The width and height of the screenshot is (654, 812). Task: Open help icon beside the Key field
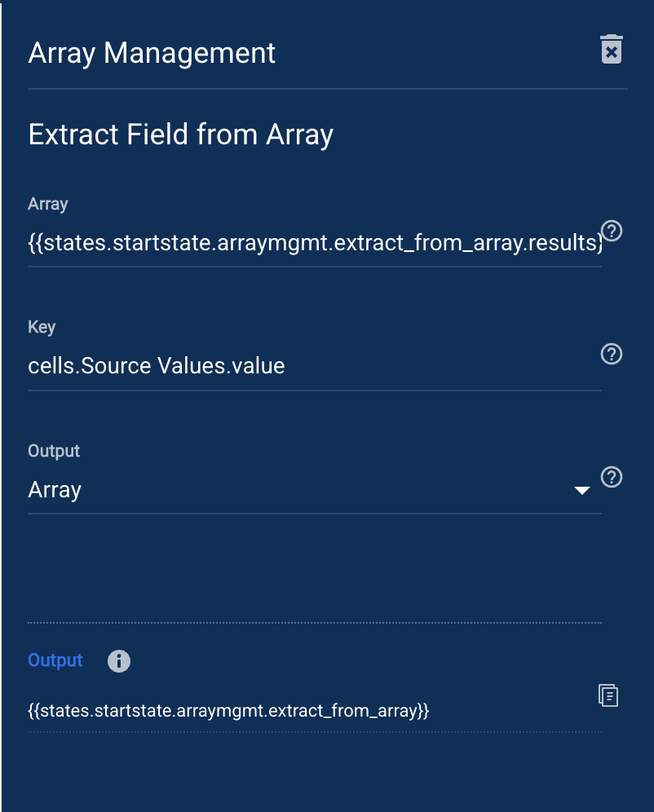(612, 354)
